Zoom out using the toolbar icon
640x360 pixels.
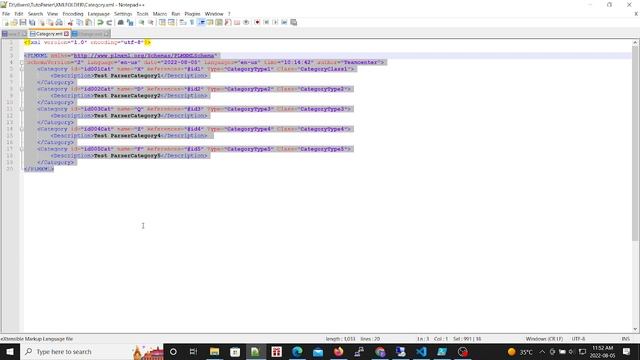point(151,22)
